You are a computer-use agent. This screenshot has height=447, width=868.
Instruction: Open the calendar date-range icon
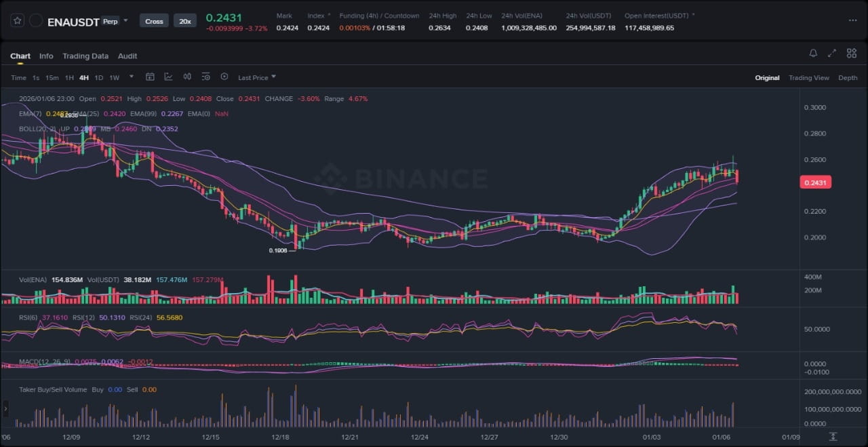[x=151, y=77]
